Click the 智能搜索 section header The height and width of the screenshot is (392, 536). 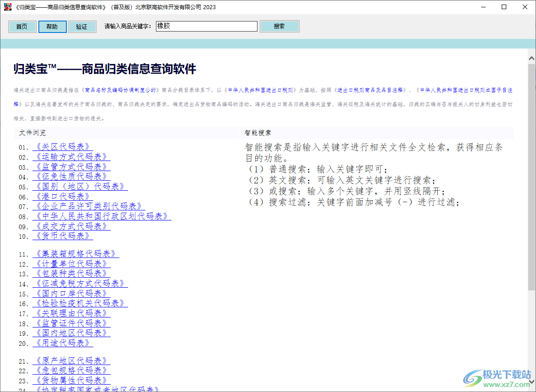[x=258, y=133]
